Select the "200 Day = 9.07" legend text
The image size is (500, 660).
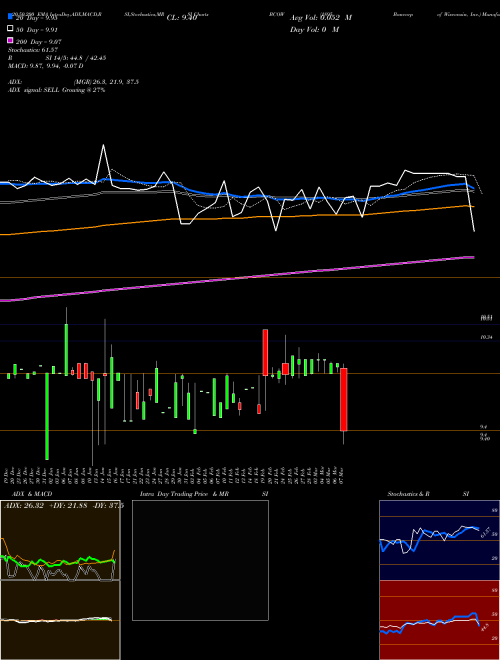pyautogui.click(x=38, y=42)
